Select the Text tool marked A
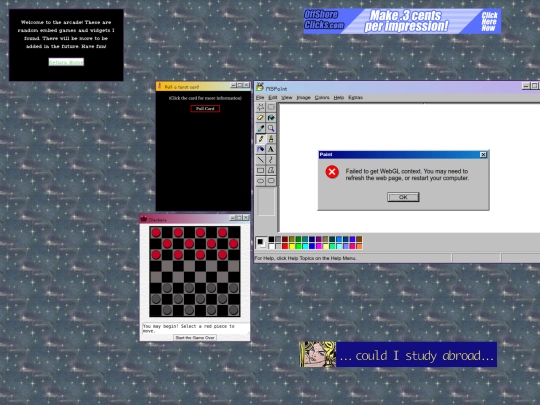Image resolution: width=540 pixels, height=405 pixels. pyautogui.click(x=271, y=149)
